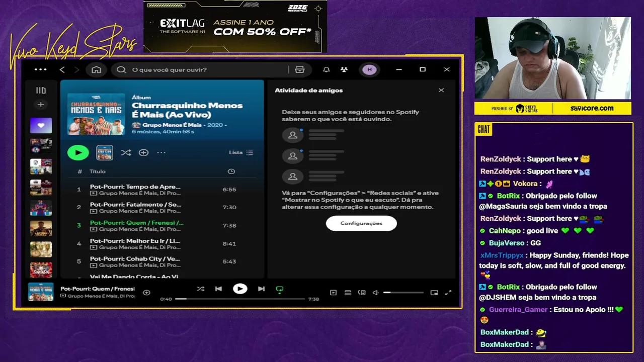Viewport: 644px width, 362px height.
Task: Create a playlist with sidebar plus button
Action: pos(41,105)
